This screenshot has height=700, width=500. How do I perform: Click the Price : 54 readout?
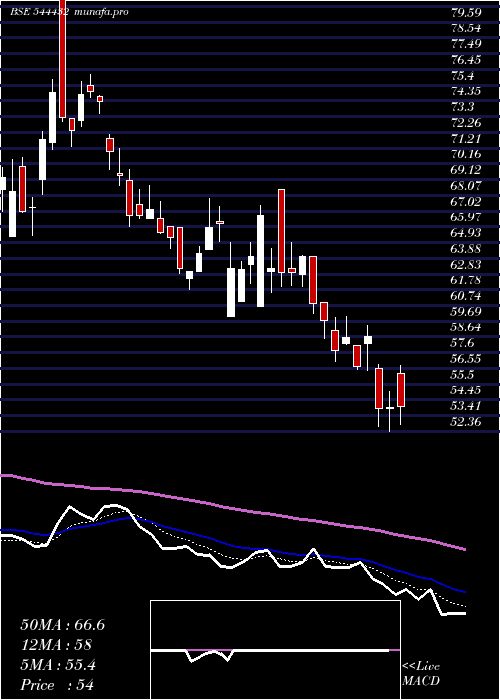[x=57, y=685]
